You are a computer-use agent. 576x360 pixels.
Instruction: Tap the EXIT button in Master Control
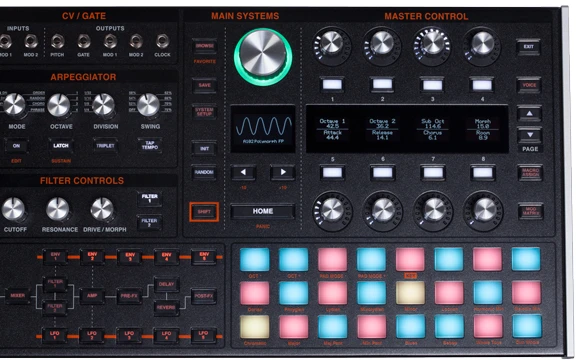pos(528,47)
